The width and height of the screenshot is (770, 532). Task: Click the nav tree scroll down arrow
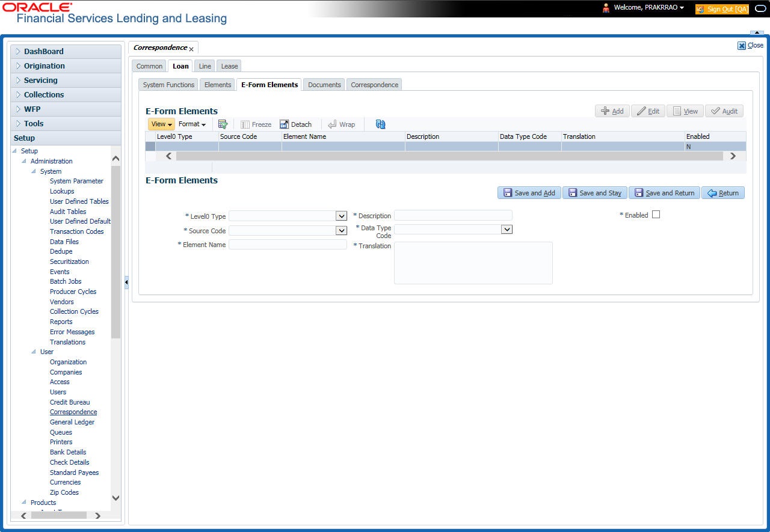pos(116,498)
